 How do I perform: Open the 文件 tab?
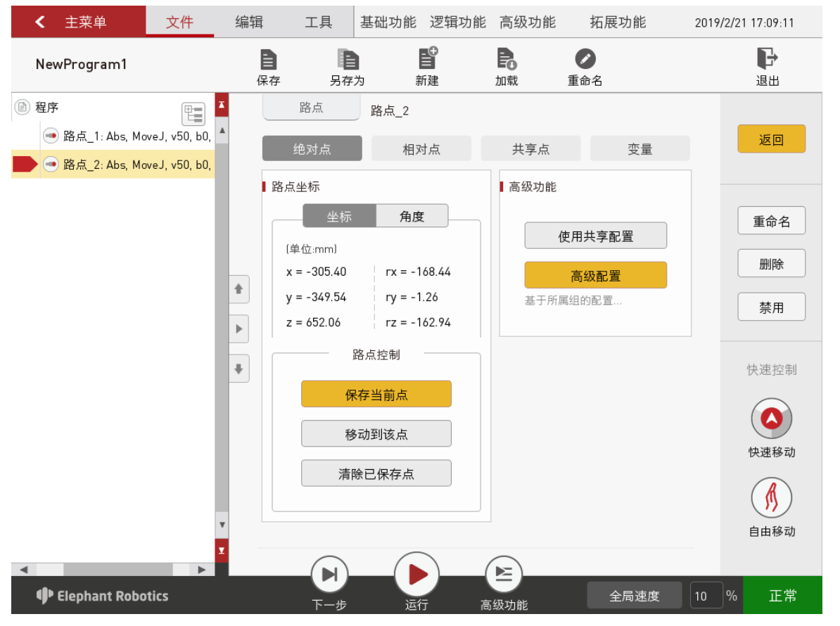[179, 22]
